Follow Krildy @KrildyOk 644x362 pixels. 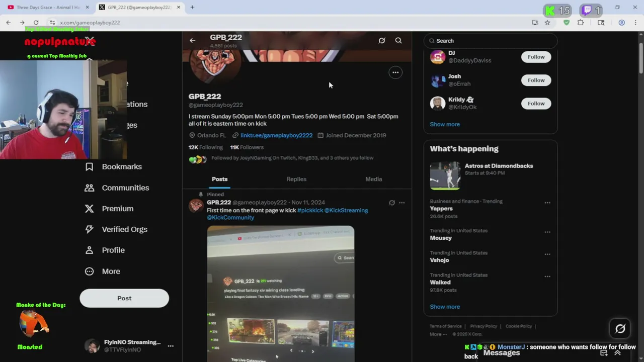(x=536, y=104)
